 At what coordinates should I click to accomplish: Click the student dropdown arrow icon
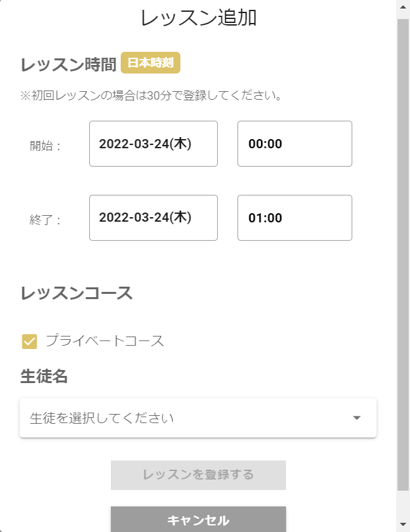click(x=356, y=418)
